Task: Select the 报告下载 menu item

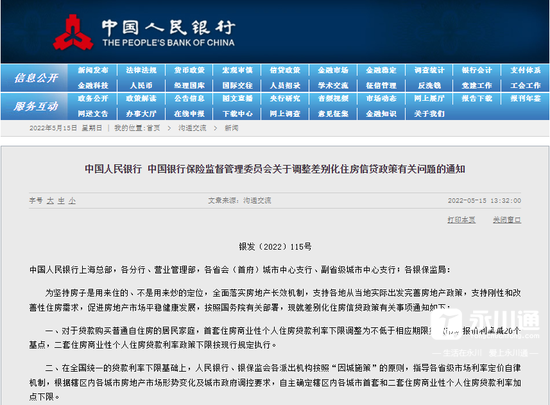Action: coord(477,99)
